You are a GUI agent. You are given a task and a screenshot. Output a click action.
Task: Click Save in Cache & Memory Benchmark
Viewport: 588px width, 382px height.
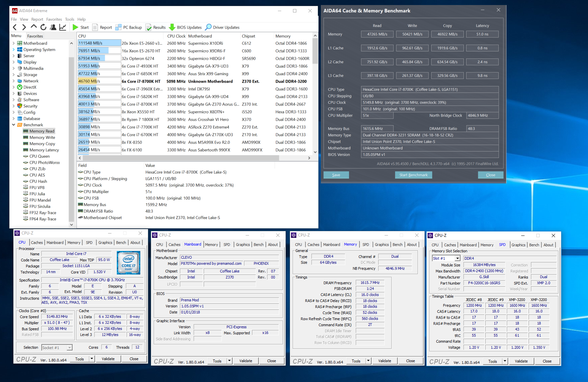tap(336, 175)
